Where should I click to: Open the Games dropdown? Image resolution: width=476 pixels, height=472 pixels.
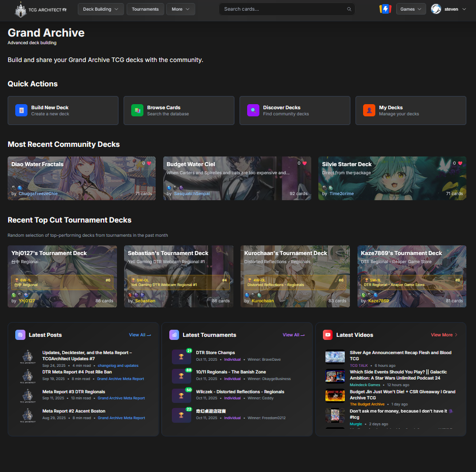pyautogui.click(x=411, y=9)
